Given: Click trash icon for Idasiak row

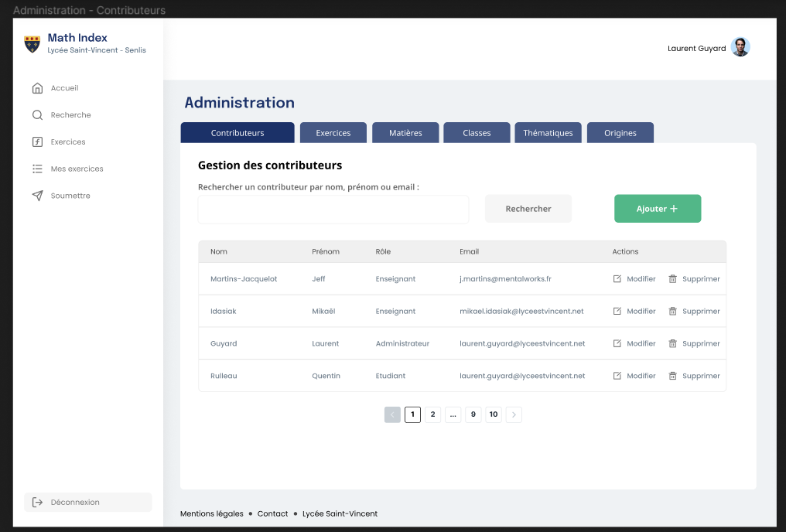Looking at the screenshot, I should [x=672, y=312].
